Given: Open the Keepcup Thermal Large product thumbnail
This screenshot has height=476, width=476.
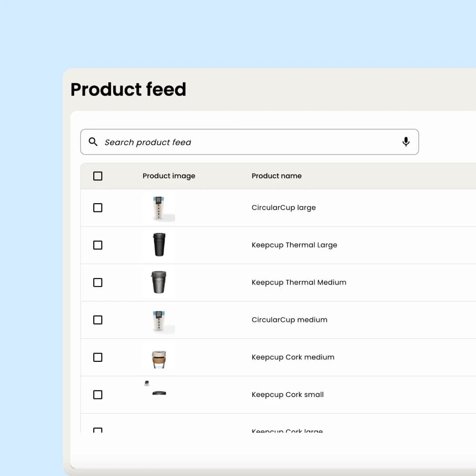Looking at the screenshot, I should click(159, 245).
